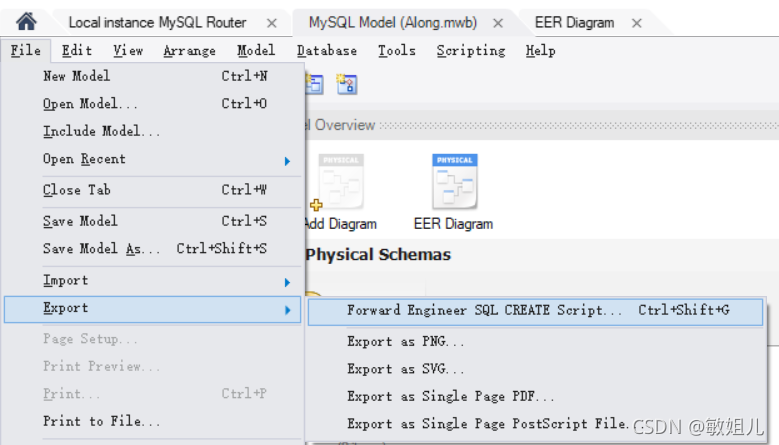Choose Save Model As... entry
779x445 pixels.
[x=153, y=248]
